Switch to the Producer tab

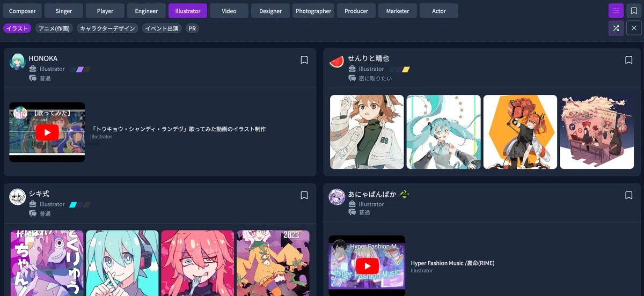(356, 11)
